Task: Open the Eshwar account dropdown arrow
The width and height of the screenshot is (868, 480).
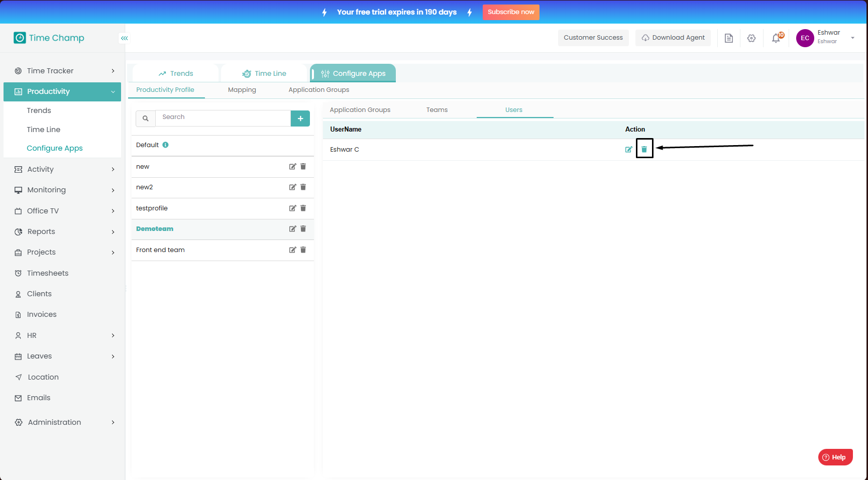Action: click(x=852, y=38)
